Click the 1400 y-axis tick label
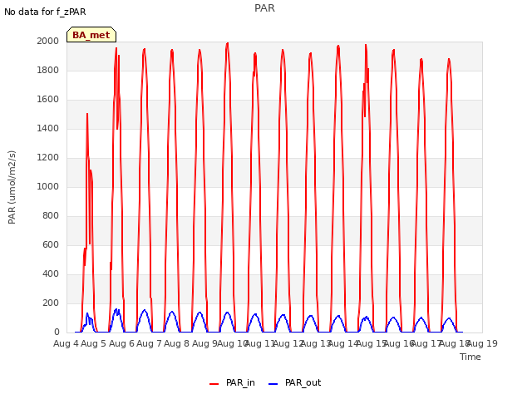The height and width of the screenshot is (399, 532). (48, 128)
